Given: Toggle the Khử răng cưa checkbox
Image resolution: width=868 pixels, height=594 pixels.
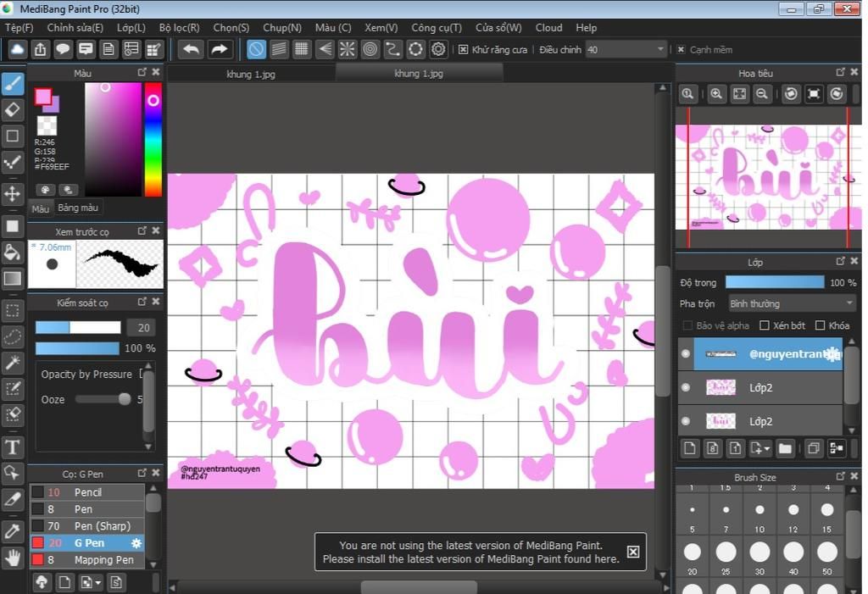Looking at the screenshot, I should tap(463, 50).
